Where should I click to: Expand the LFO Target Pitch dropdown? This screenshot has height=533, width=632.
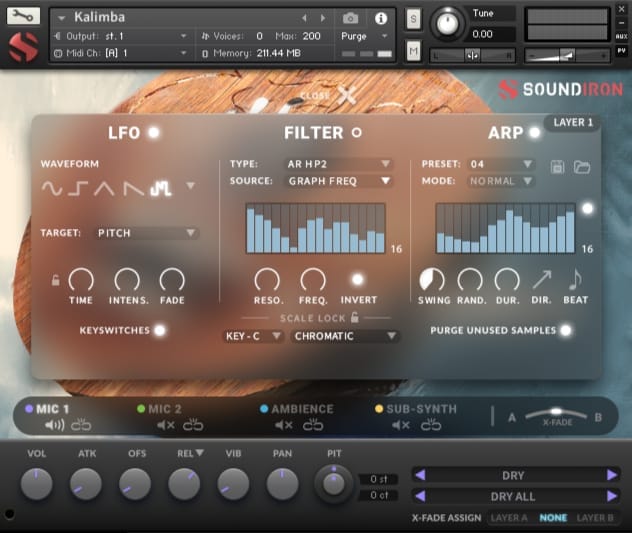(x=146, y=233)
